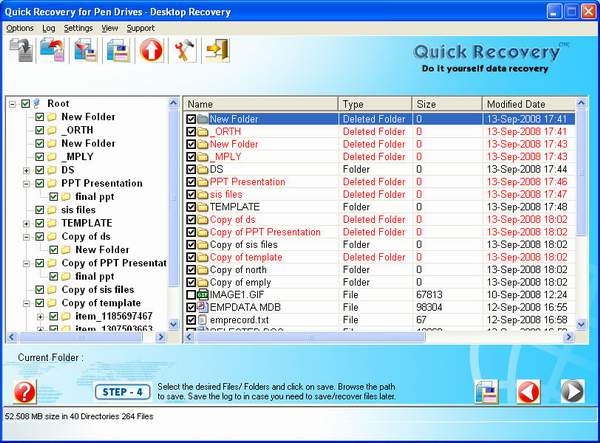The height and width of the screenshot is (443, 600).
Task: Open the Settings menu
Action: pyautogui.click(x=78, y=28)
